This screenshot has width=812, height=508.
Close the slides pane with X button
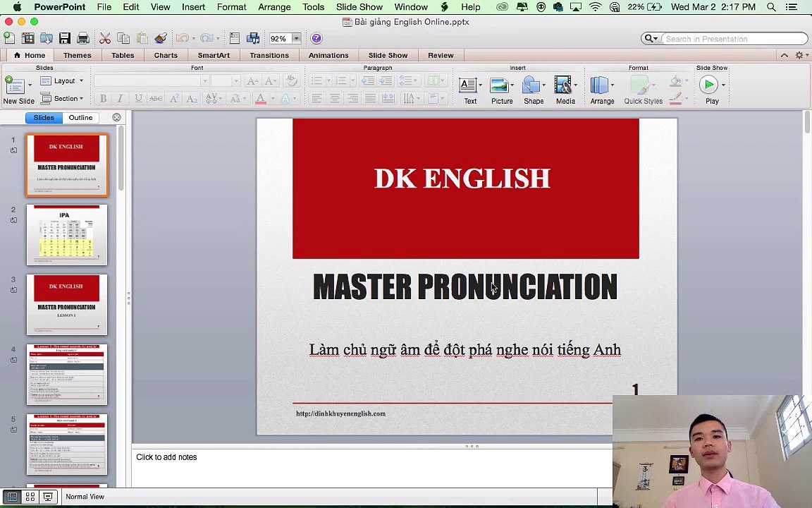pos(116,118)
